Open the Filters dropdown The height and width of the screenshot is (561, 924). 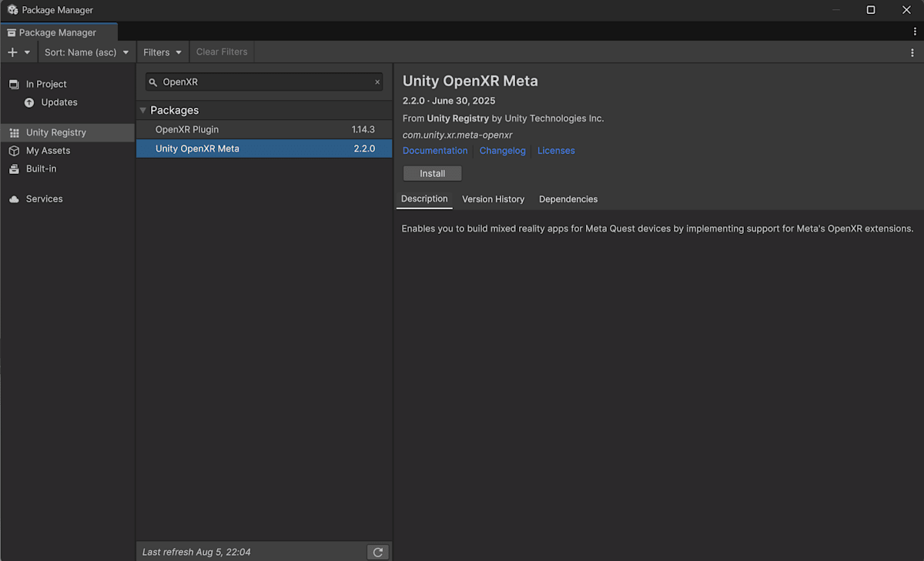pyautogui.click(x=162, y=52)
